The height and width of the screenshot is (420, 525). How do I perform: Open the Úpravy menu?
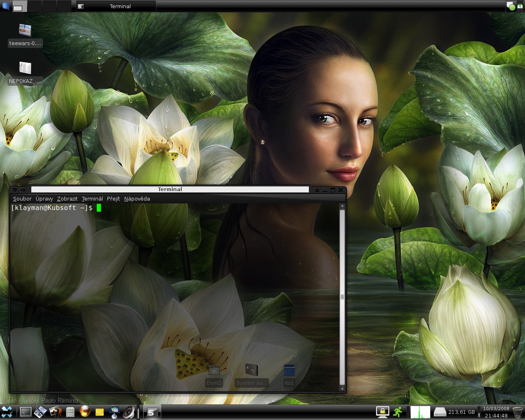44,199
